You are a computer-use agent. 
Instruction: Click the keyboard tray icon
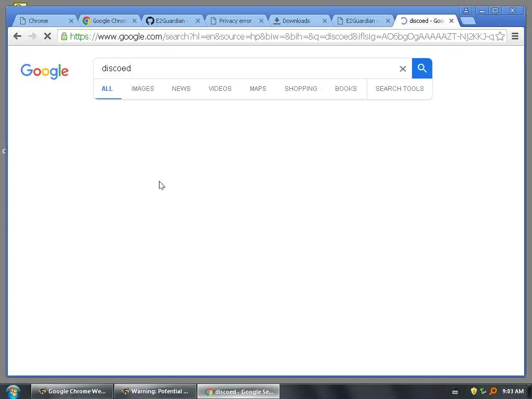point(455,392)
